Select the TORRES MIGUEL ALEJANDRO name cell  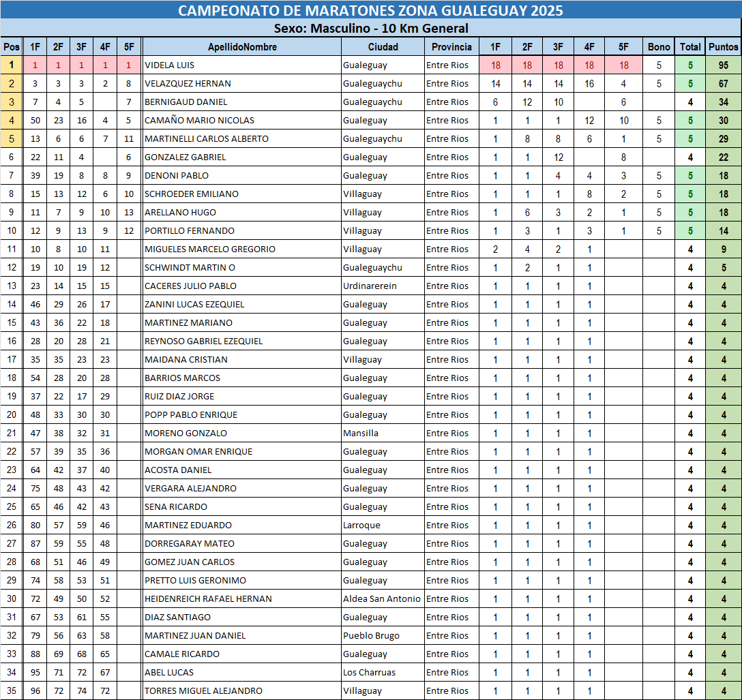click(x=242, y=691)
